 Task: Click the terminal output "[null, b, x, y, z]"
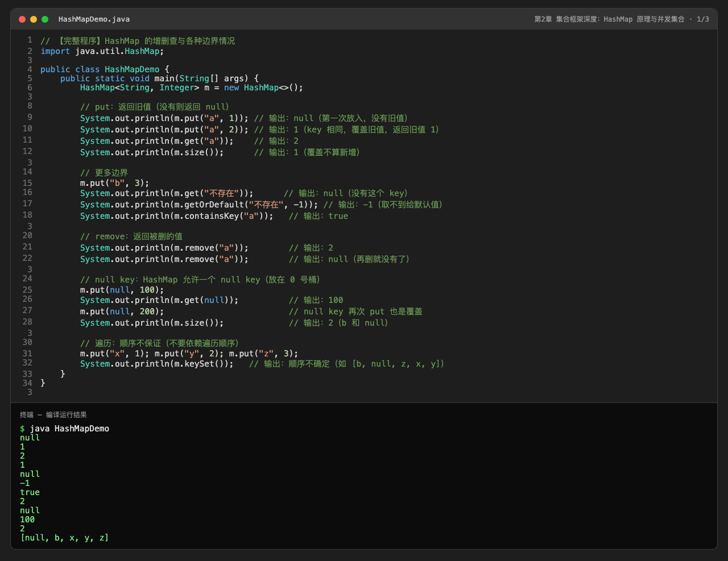(64, 538)
